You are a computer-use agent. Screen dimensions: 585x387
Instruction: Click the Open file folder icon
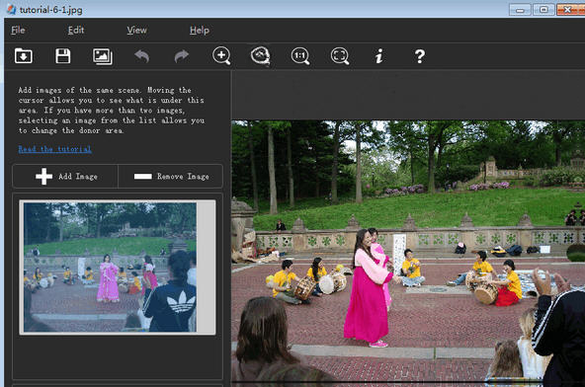tap(24, 56)
